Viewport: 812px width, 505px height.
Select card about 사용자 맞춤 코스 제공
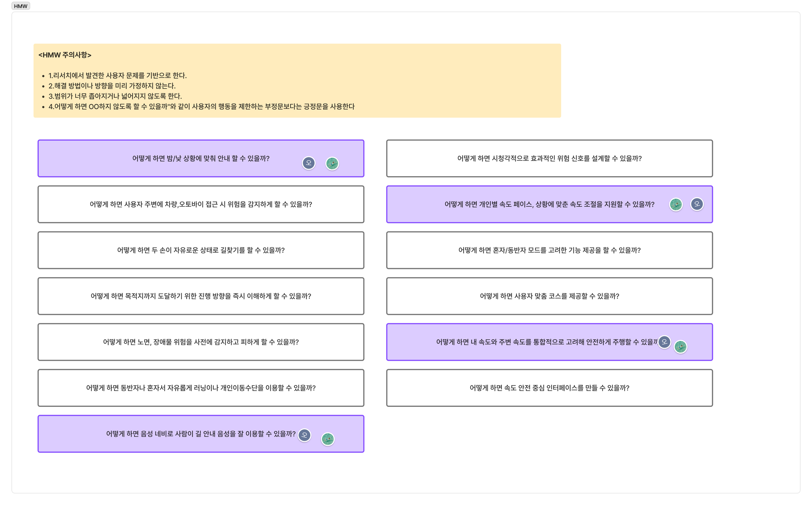[x=549, y=296]
